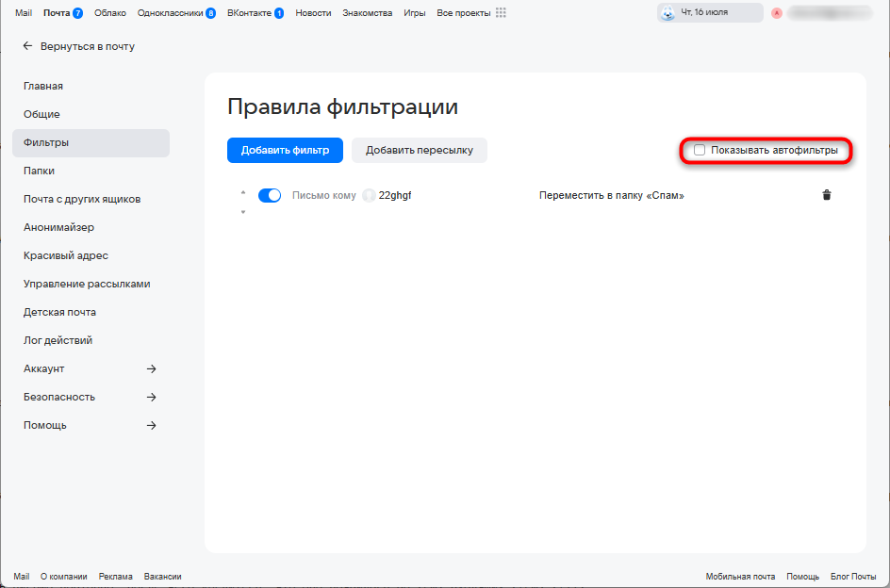Image resolution: width=890 pixels, height=588 pixels.
Task: Select Фильтры in the sidebar
Action: click(91, 143)
